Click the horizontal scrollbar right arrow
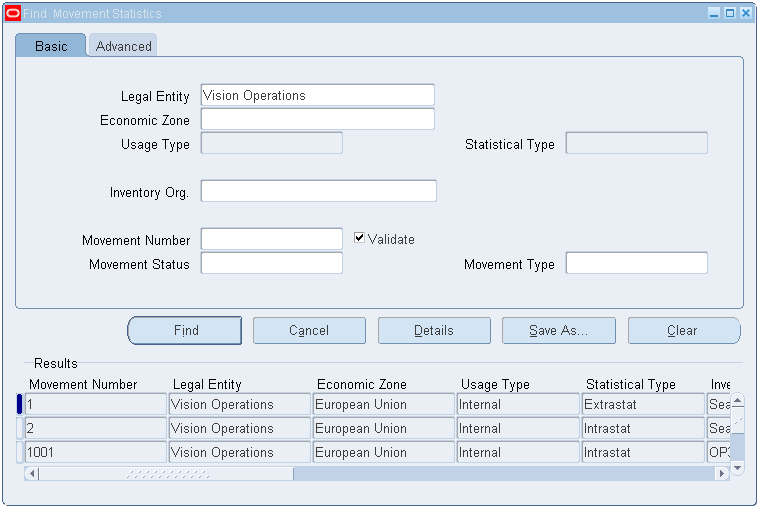 click(x=722, y=473)
